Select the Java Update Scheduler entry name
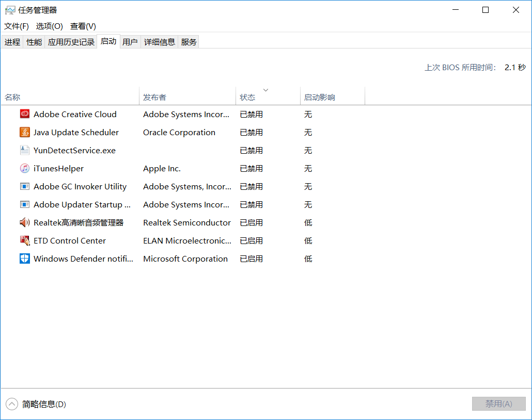Viewport: 532px width, 420px height. (76, 132)
